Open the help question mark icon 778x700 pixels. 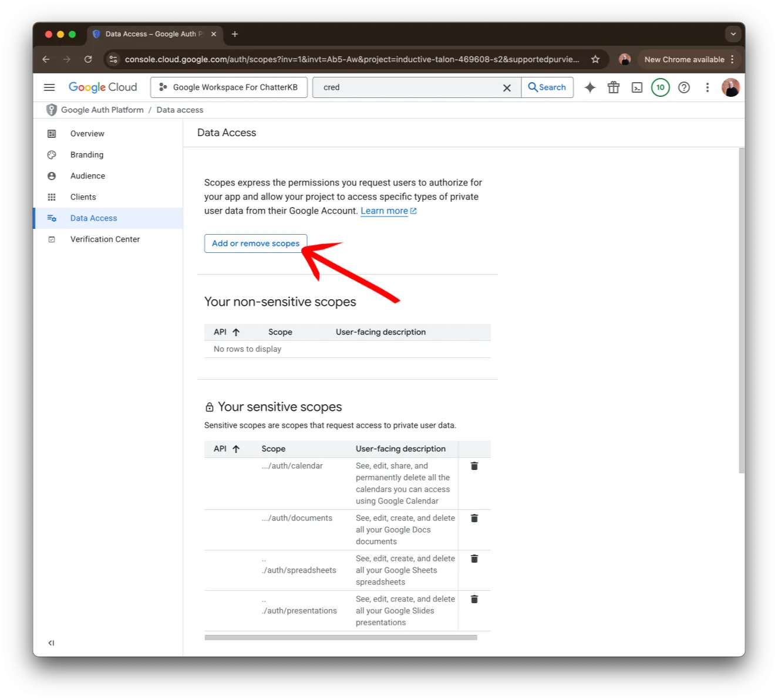click(x=684, y=87)
